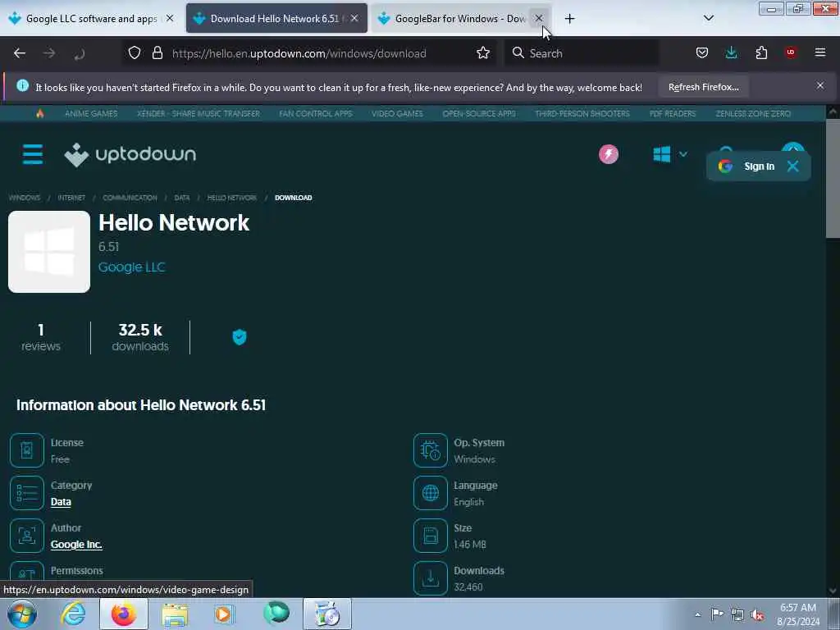Open the Firefox downloads panel
The height and width of the screenshot is (630, 840).
(731, 52)
